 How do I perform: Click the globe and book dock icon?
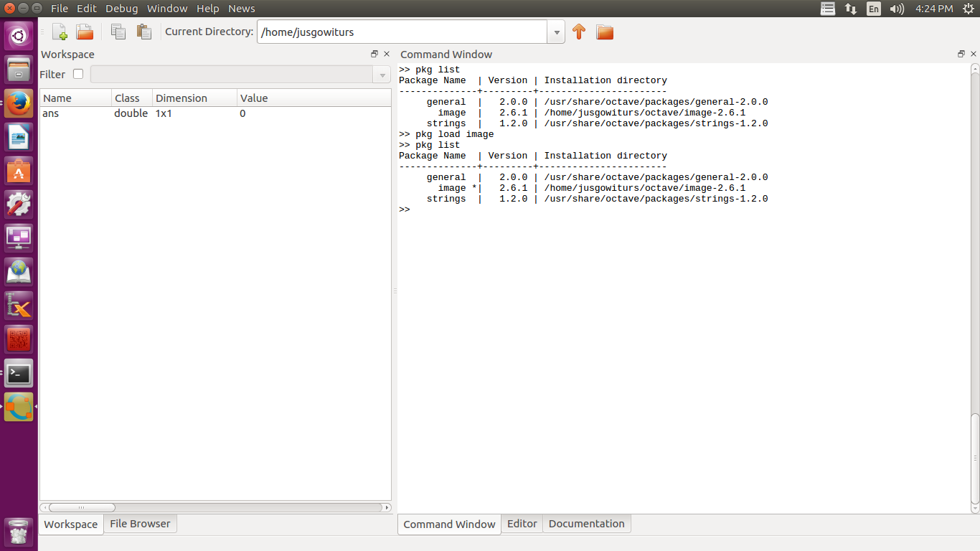click(x=19, y=272)
